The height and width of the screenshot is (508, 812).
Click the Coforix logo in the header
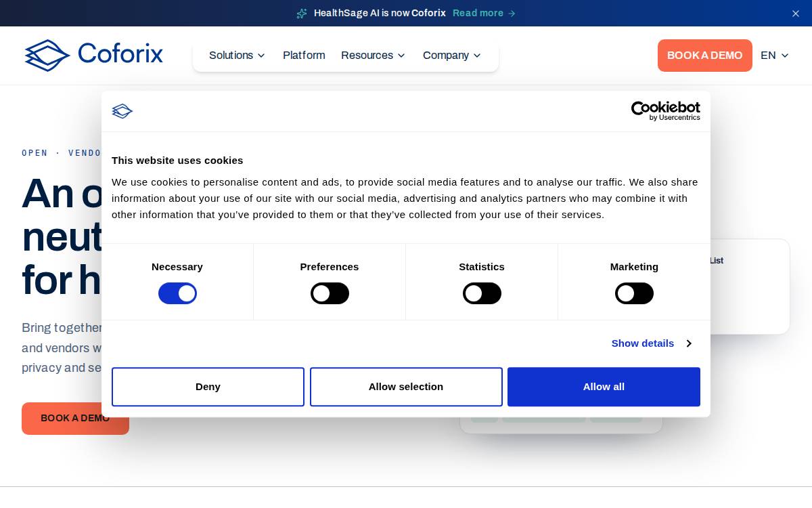coord(93,55)
